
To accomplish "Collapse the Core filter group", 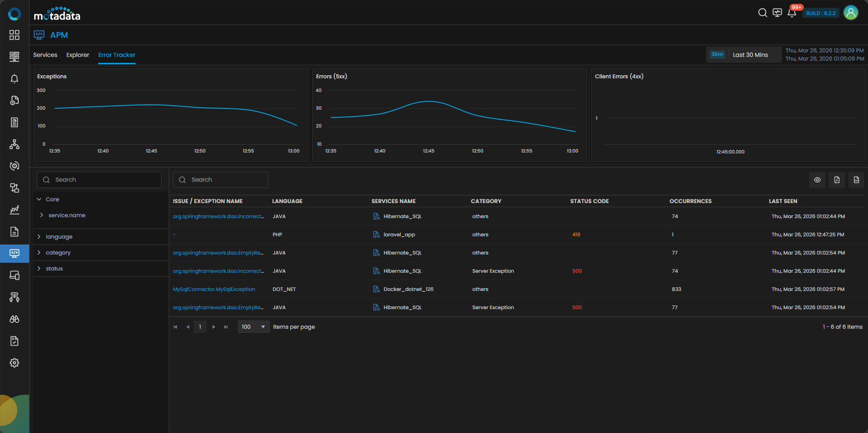I will (39, 199).
